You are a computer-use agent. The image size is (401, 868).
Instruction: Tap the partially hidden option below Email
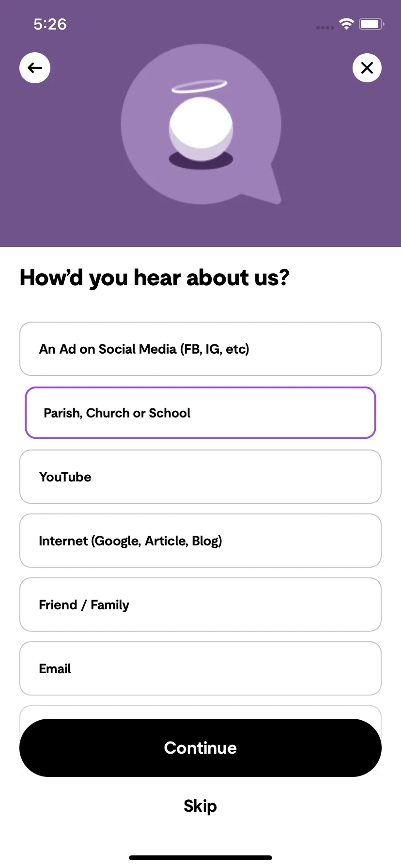coord(200,712)
